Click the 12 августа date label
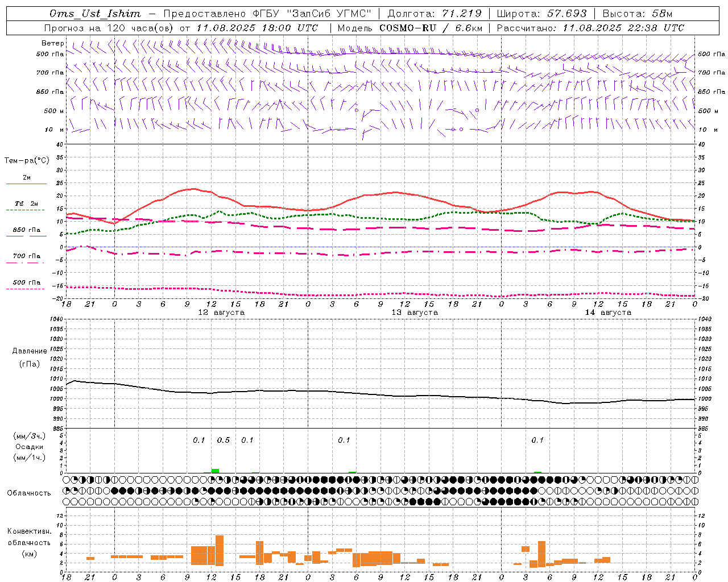The height and width of the screenshot is (582, 728). (221, 313)
